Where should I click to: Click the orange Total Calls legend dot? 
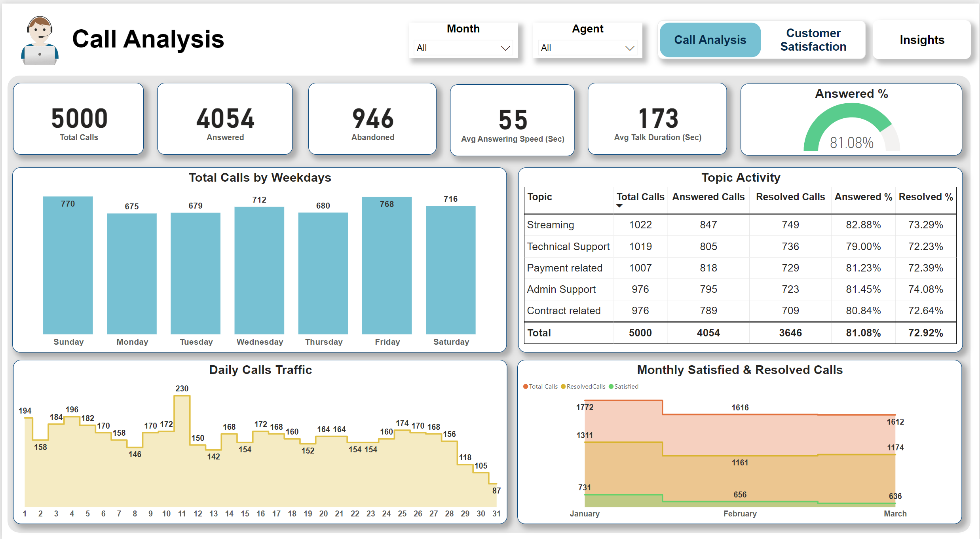tap(526, 387)
